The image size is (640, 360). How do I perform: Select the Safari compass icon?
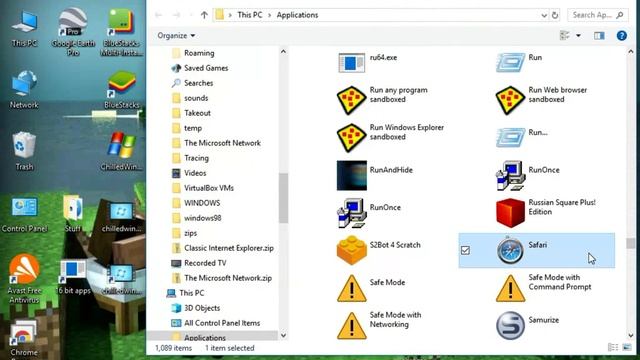pos(510,250)
